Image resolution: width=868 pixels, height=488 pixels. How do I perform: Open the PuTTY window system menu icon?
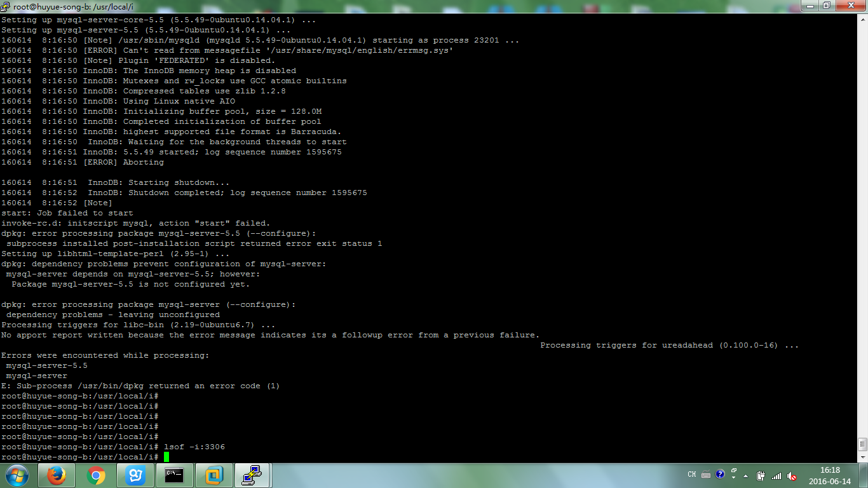coord(7,6)
